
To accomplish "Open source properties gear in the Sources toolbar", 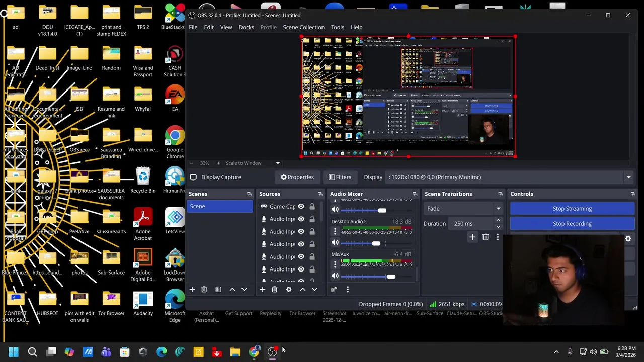I will pyautogui.click(x=289, y=289).
